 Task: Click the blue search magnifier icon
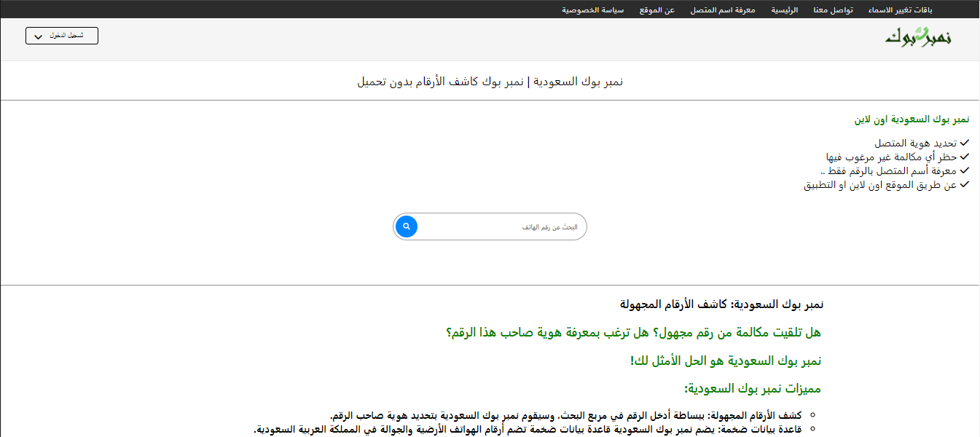pyautogui.click(x=406, y=227)
